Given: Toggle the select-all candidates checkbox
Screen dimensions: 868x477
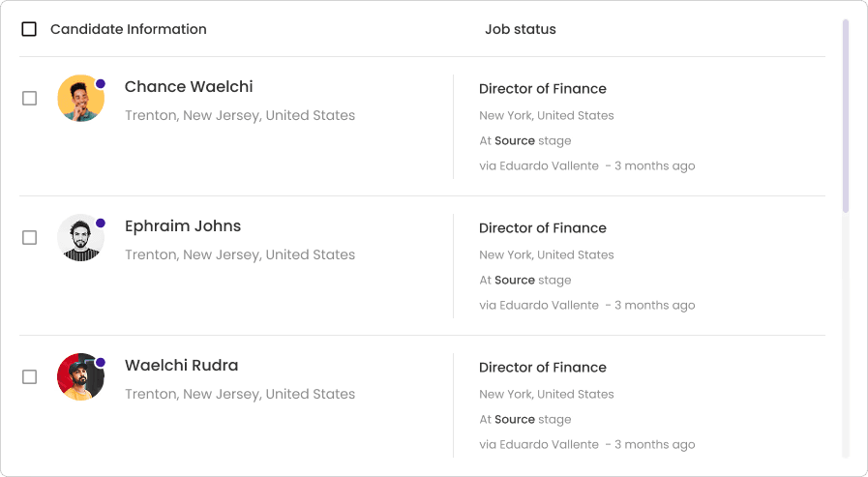Looking at the screenshot, I should coord(29,29).
